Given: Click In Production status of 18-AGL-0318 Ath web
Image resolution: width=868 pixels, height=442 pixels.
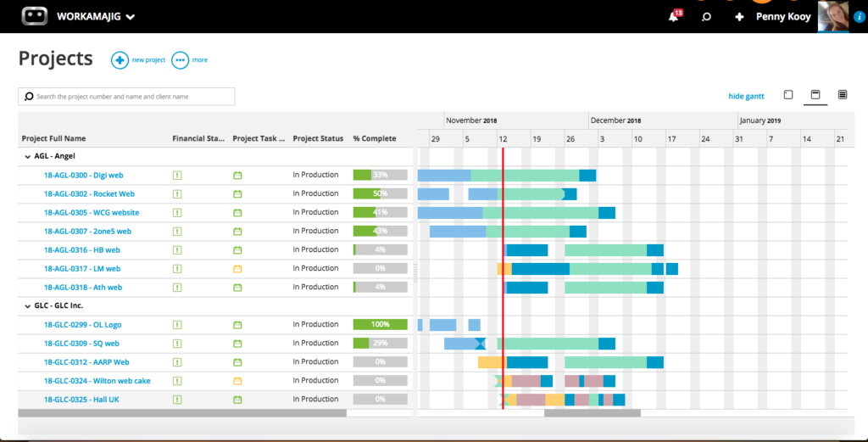Looking at the screenshot, I should click(x=315, y=287).
